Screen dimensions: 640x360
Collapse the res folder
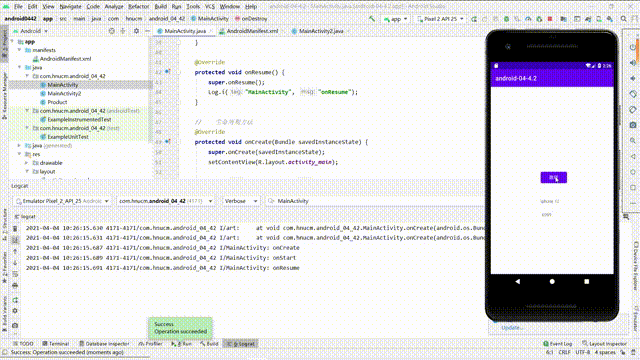point(19,154)
